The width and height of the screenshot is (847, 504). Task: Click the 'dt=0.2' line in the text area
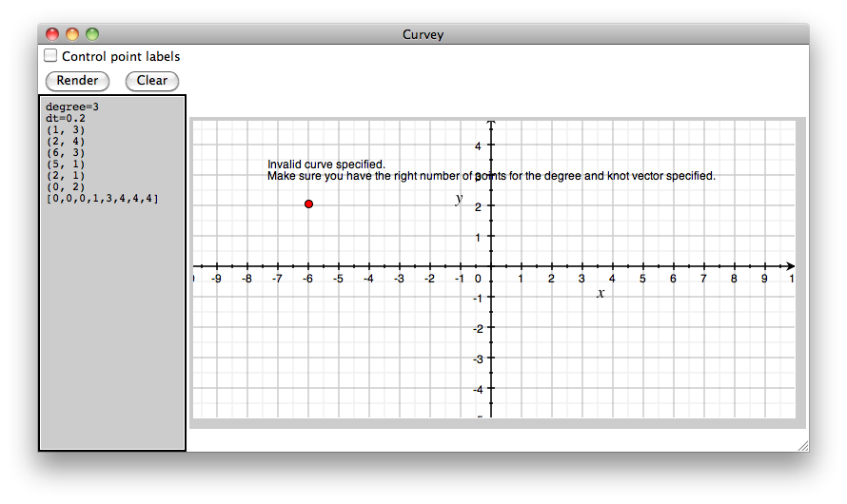pos(66,118)
